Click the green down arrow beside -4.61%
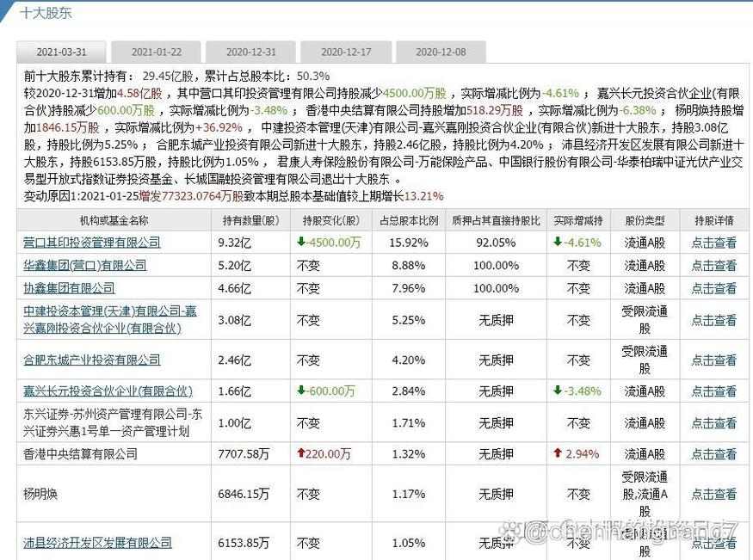Screen dimensions: 753x560 coord(558,242)
